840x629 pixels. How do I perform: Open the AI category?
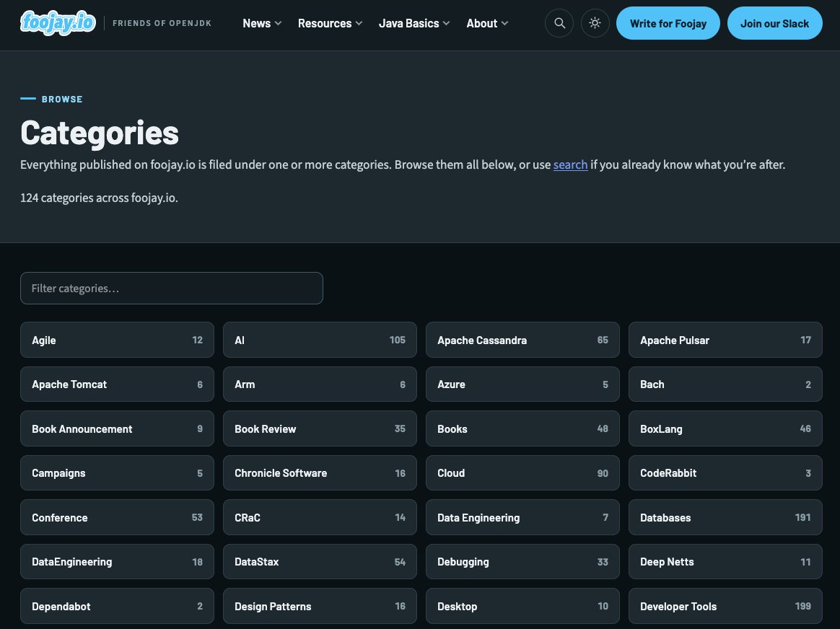tap(320, 340)
